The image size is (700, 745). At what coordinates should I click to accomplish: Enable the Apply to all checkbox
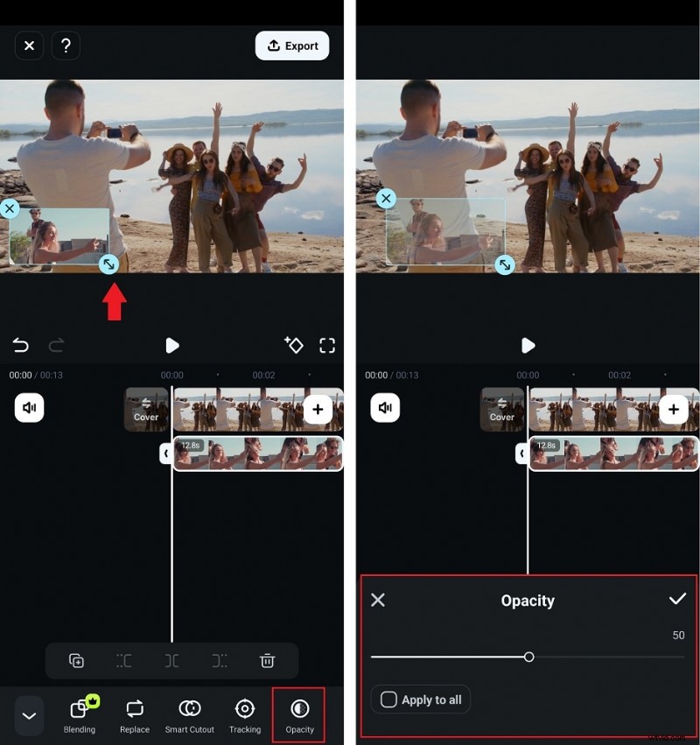(388, 699)
